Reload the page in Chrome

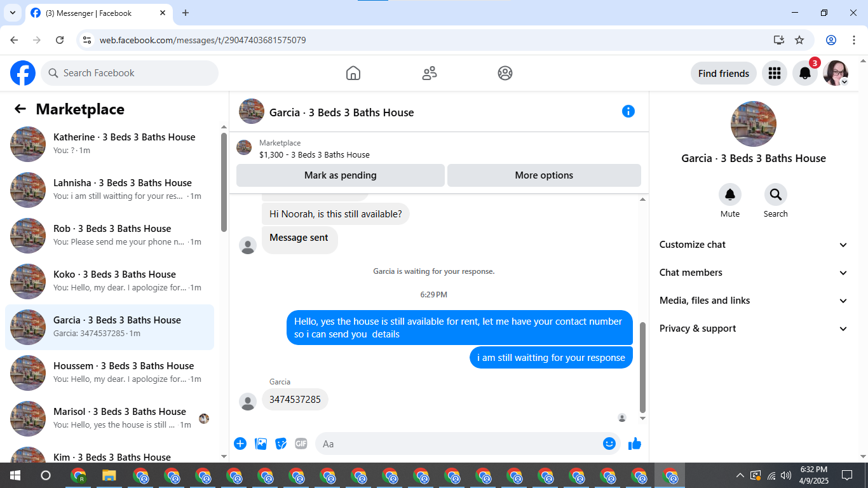pyautogui.click(x=60, y=40)
